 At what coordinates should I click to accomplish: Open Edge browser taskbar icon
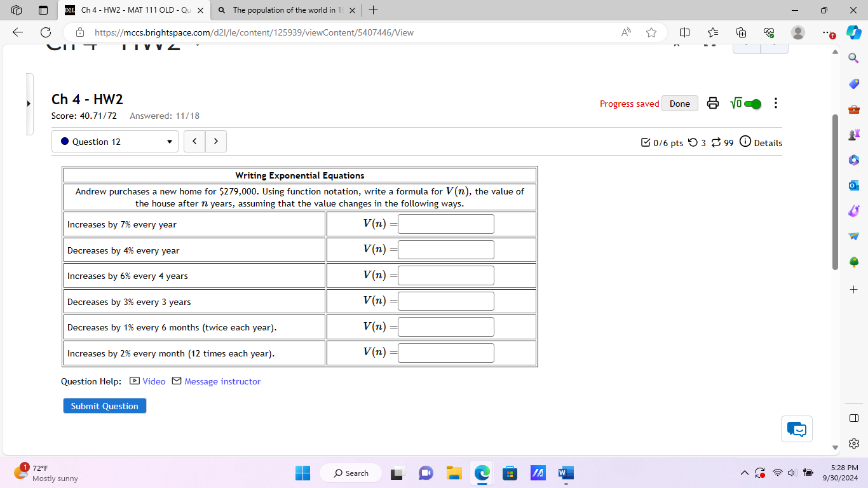tap(482, 473)
